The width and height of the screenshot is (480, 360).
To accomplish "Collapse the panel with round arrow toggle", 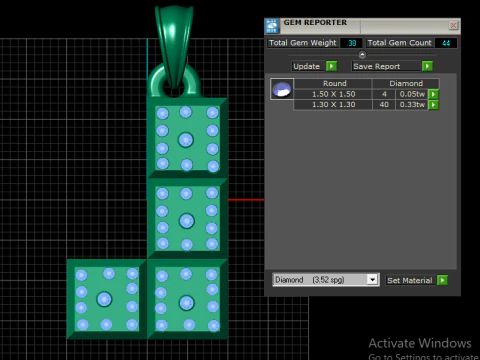I will coord(362,54).
